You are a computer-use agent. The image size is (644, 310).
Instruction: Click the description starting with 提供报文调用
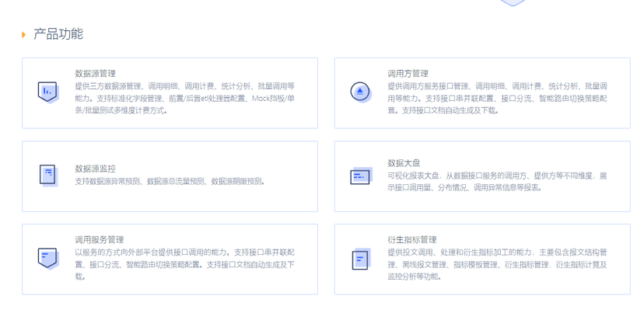point(497,264)
